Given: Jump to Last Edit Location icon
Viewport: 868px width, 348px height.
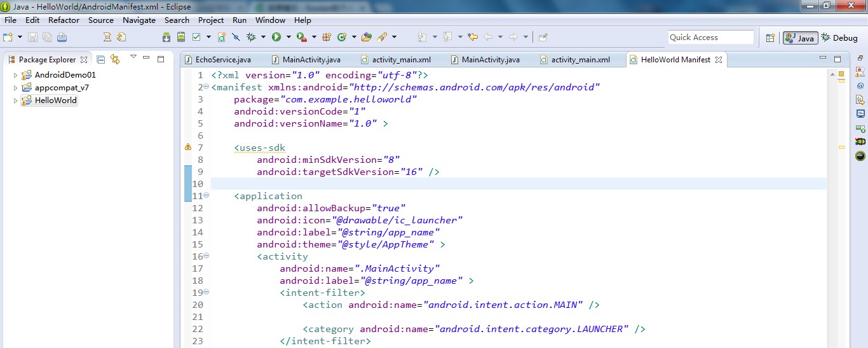Looking at the screenshot, I should coord(472,38).
